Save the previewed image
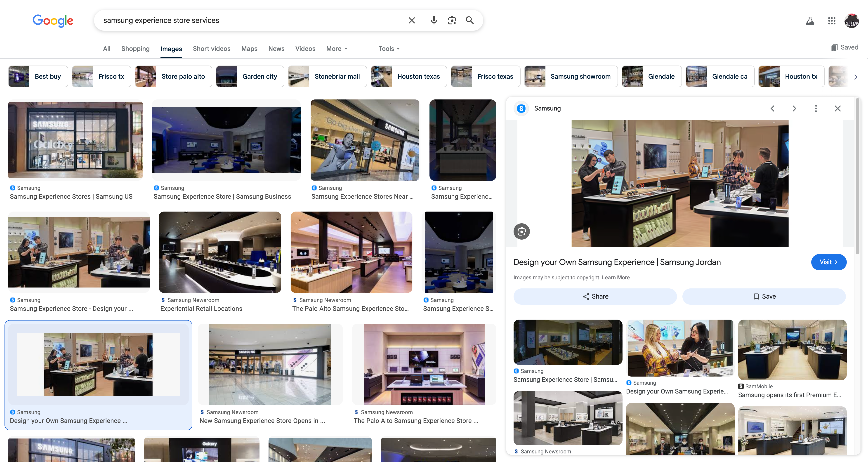 coord(764,297)
